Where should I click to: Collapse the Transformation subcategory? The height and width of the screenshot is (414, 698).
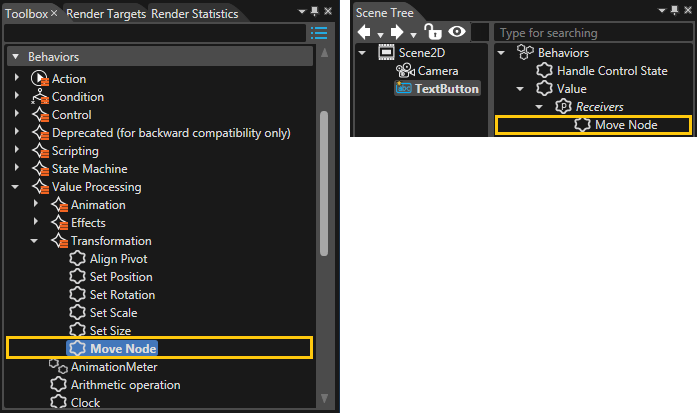[x=34, y=241]
